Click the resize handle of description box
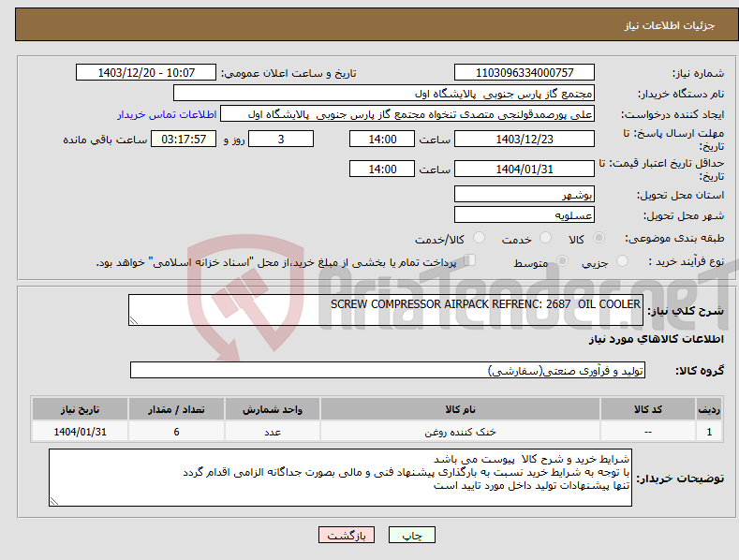Image resolution: width=739 pixels, height=560 pixels. coord(134,320)
